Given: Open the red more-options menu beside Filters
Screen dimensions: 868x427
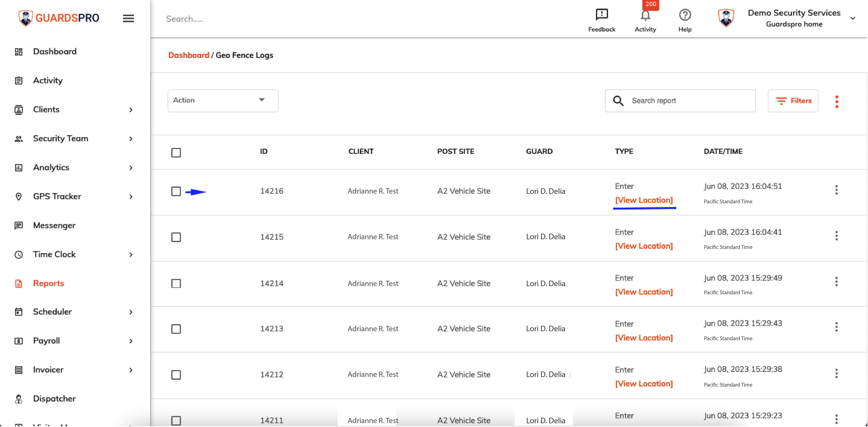Looking at the screenshot, I should pos(837,102).
